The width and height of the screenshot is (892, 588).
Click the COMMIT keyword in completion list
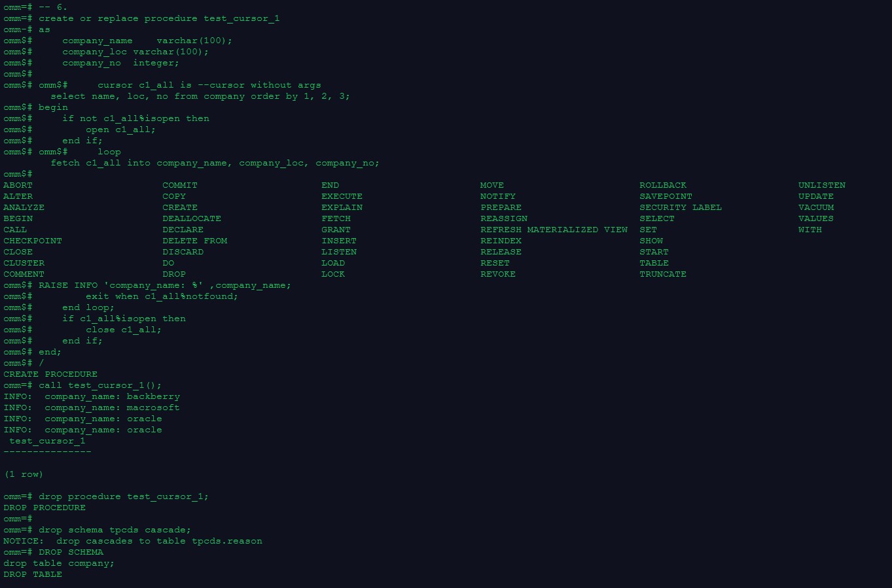pos(180,185)
